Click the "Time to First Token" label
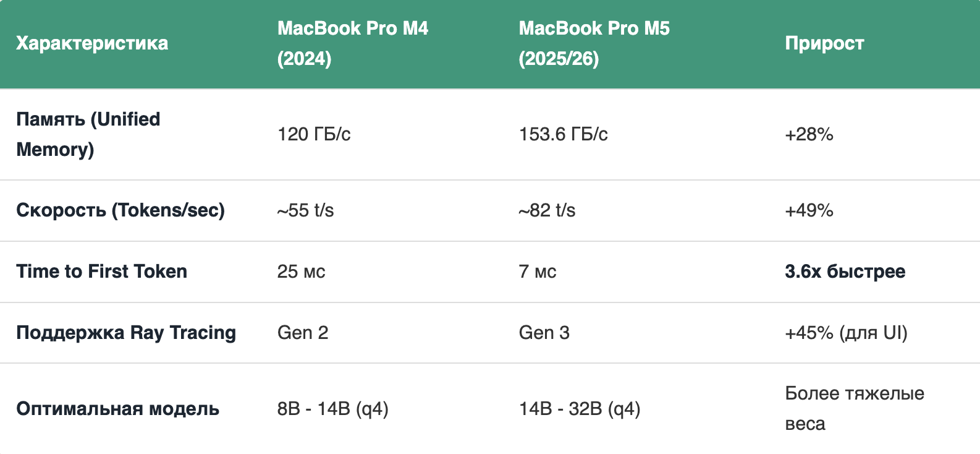Screen dimensions: 980x454 pyautogui.click(x=101, y=272)
